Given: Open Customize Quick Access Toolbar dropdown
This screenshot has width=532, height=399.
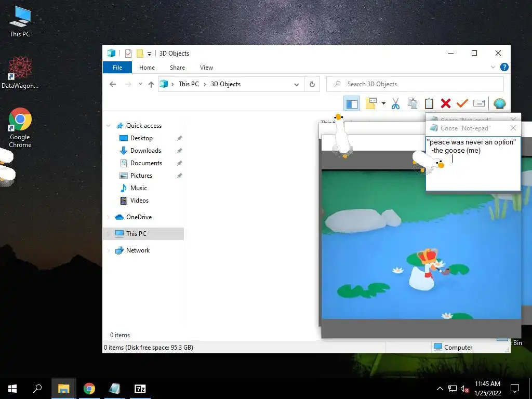Looking at the screenshot, I should pyautogui.click(x=149, y=54).
